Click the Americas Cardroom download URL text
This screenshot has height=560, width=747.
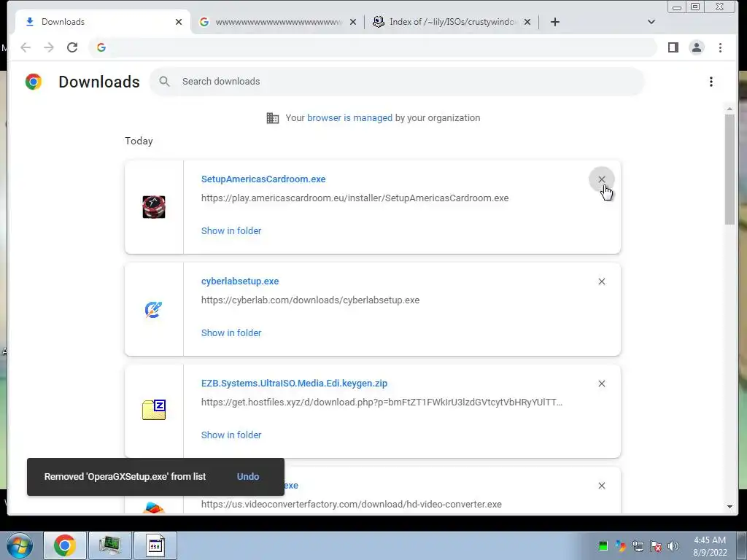pos(355,198)
